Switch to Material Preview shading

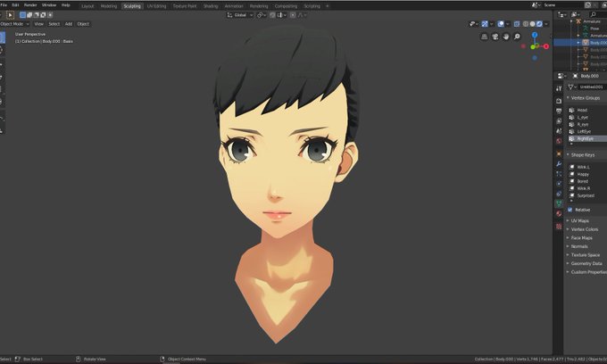539,24
